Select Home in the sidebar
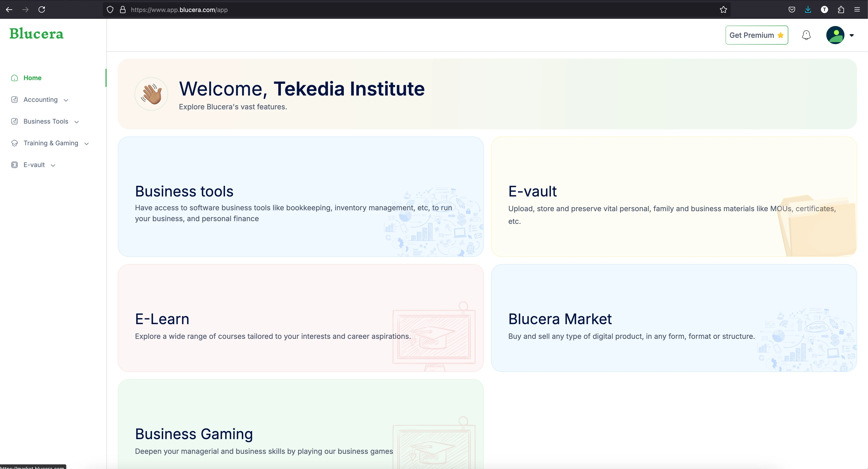The width and height of the screenshot is (868, 469). [x=32, y=78]
